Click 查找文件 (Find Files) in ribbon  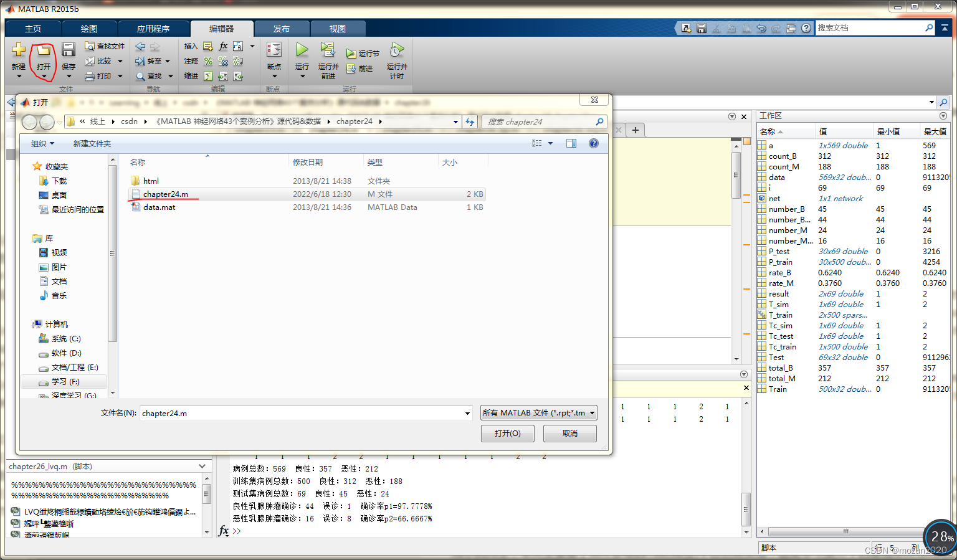click(x=105, y=46)
